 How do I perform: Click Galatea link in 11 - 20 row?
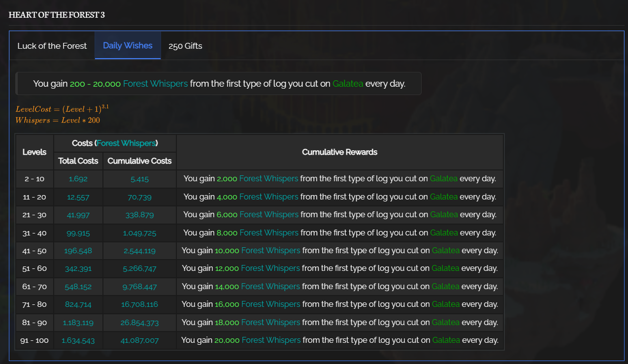tap(443, 197)
